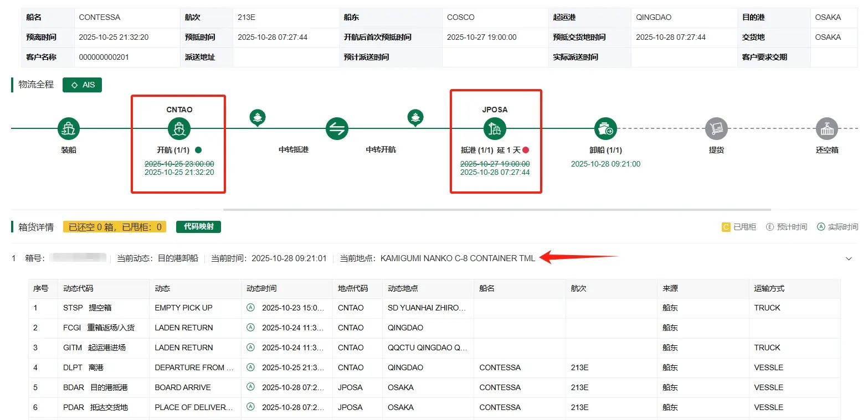Click the actual-time icon in PDAR row
Image resolution: width=868 pixels, height=420 pixels.
[250, 407]
